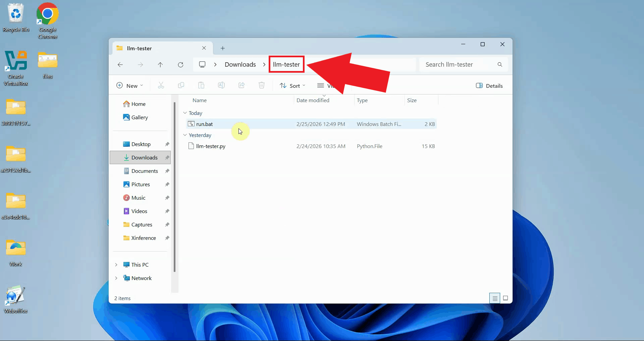Select the Rename icon in the toolbar
644x341 pixels.
tap(221, 85)
